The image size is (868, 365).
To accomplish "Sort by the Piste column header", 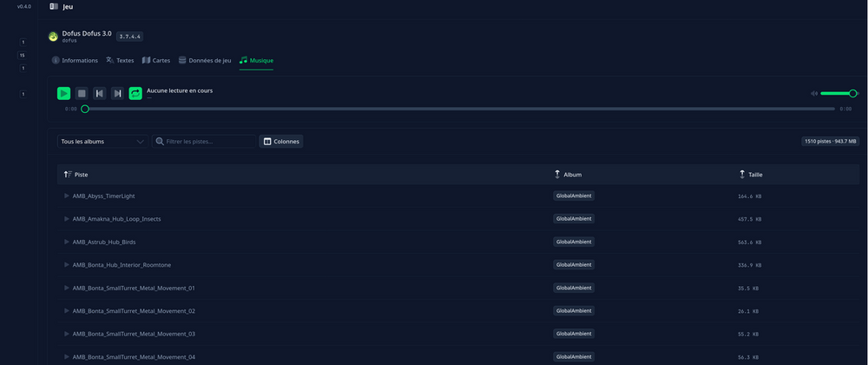I will (76, 175).
